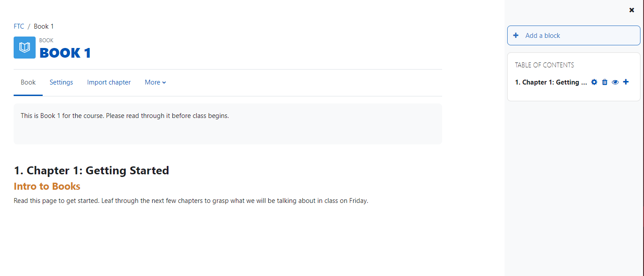Delete Chapter 1 with the trash icon
644x276 pixels.
(x=605, y=82)
